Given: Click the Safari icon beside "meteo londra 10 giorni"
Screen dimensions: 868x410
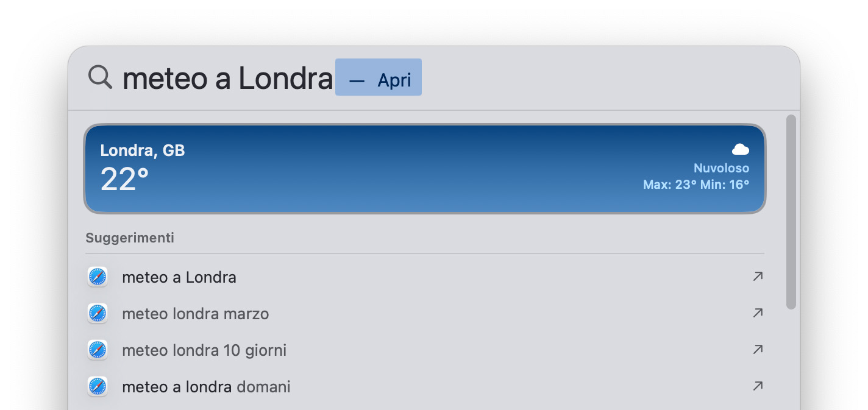Looking at the screenshot, I should 98,350.
